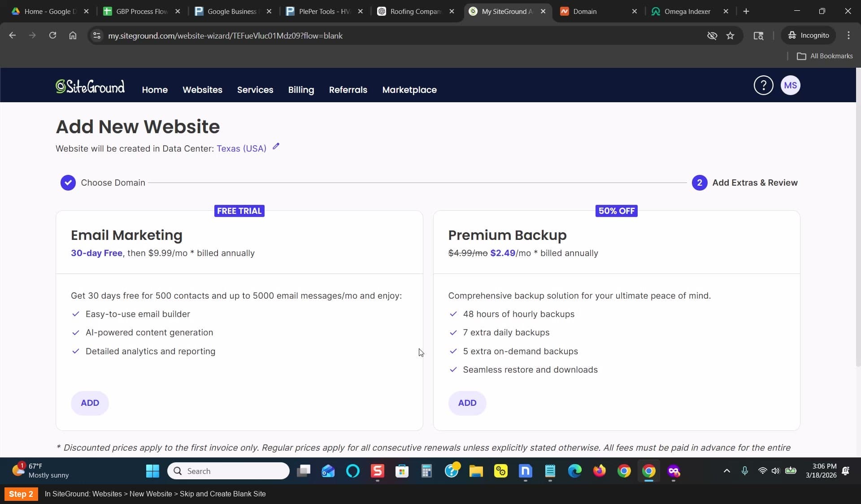Open Calculator from the taskbar
Screen dimensions: 861x504
coord(426,471)
